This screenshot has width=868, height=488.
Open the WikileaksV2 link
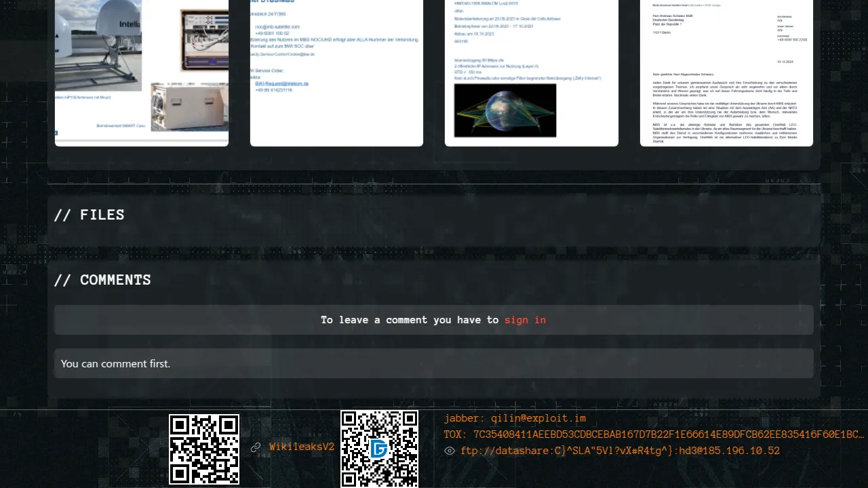pos(302,447)
